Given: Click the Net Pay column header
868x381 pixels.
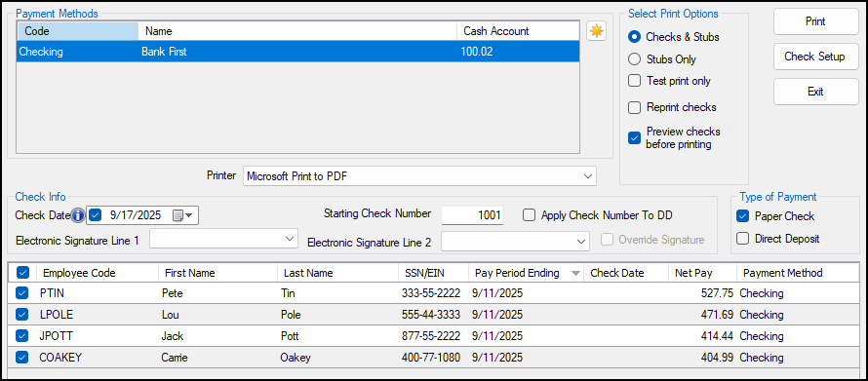Looking at the screenshot, I should tap(702, 273).
